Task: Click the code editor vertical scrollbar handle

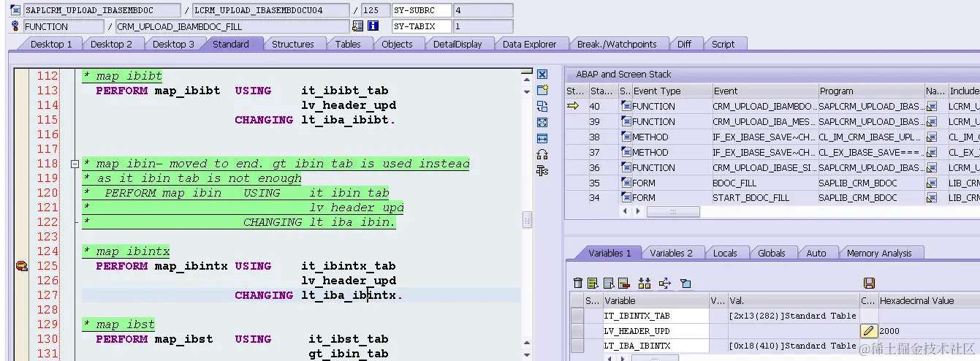Action: click(x=527, y=220)
